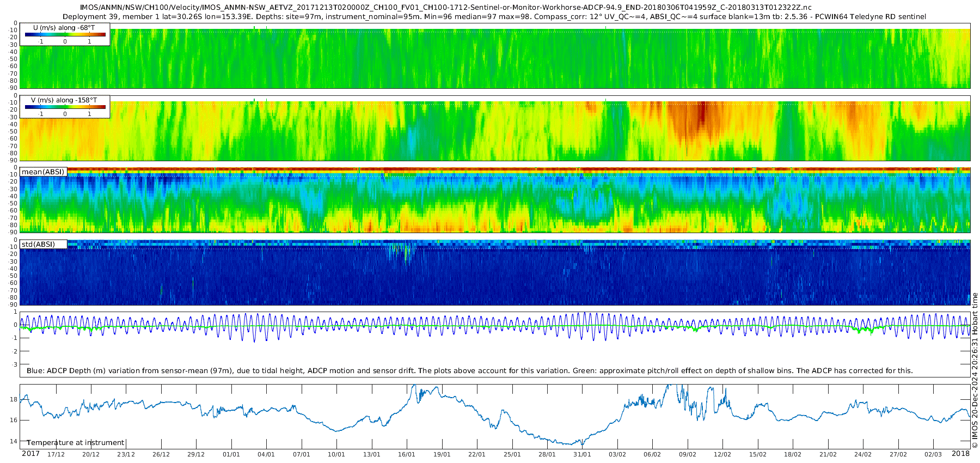Click the 09/02 date tick label
The height and width of the screenshot is (463, 980).
tap(688, 454)
